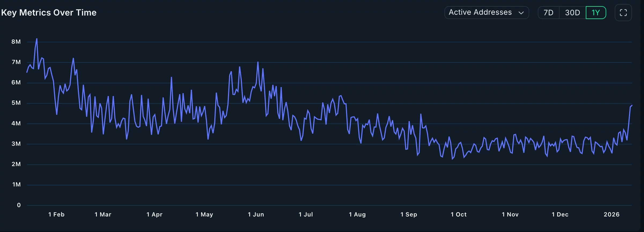Expand the chart to fullscreen
644x232 pixels.
(623, 13)
